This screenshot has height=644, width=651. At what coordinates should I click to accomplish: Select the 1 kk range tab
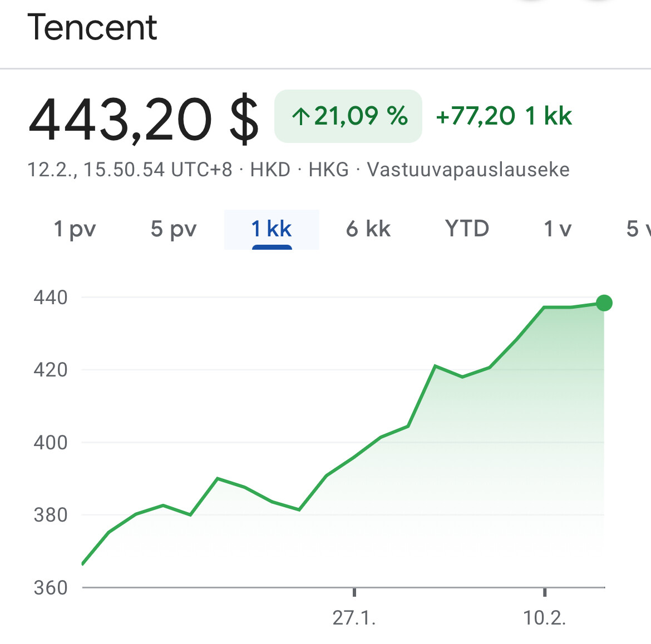(272, 229)
